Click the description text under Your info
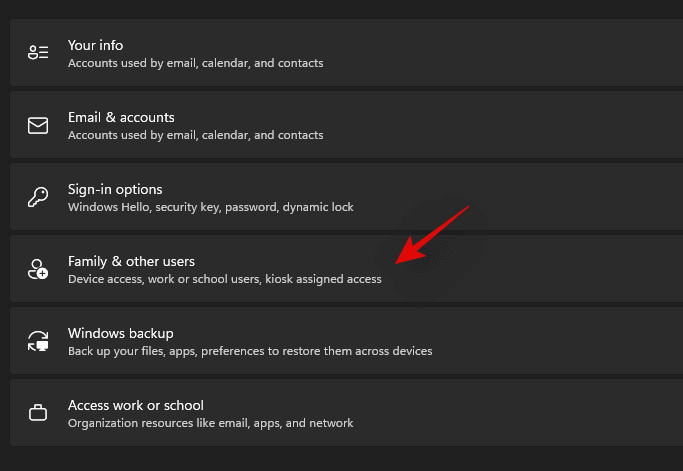The height and width of the screenshot is (471, 683). (x=195, y=63)
